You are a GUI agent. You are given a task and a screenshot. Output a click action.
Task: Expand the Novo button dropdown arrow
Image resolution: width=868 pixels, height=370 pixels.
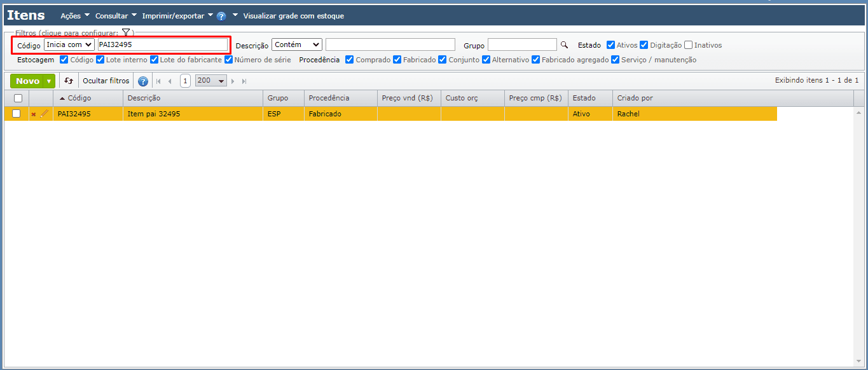(49, 81)
